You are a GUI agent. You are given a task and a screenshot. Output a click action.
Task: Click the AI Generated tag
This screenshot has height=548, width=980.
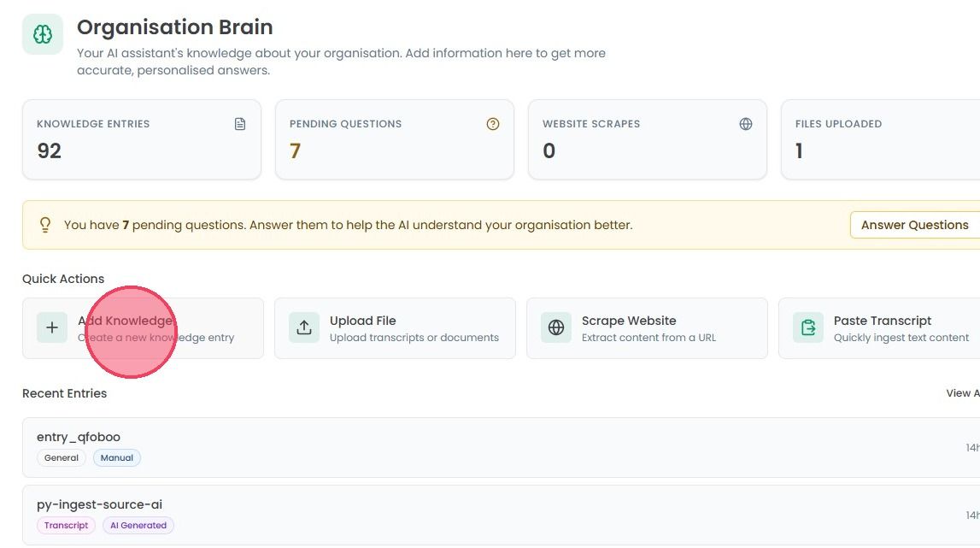coord(138,526)
